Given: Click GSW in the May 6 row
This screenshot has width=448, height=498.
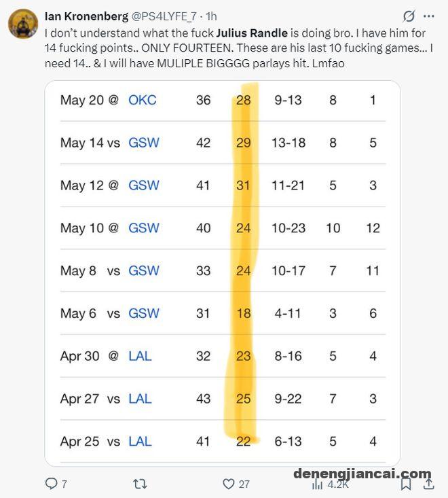Looking at the screenshot, I should tap(144, 313).
